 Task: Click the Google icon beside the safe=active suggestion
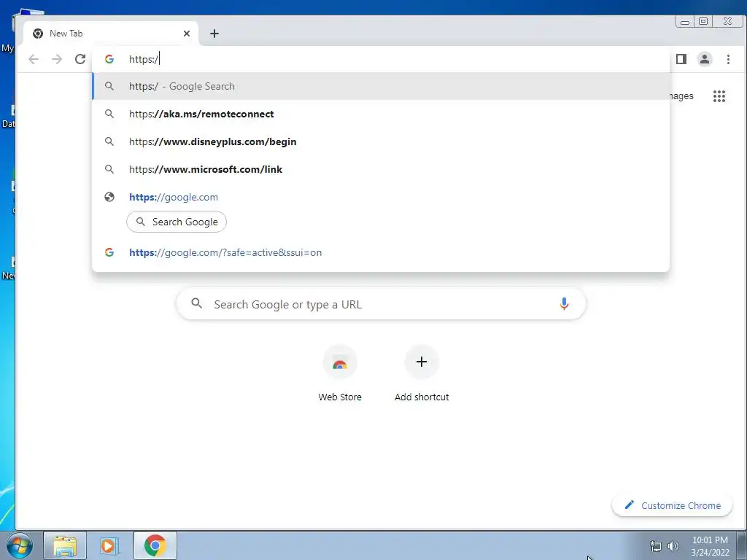click(109, 252)
